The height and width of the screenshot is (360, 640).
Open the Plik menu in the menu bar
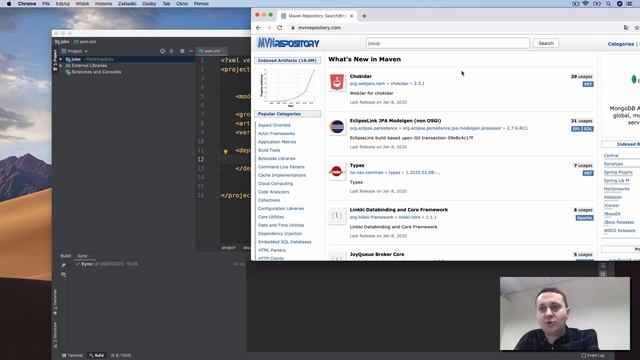tap(46, 4)
